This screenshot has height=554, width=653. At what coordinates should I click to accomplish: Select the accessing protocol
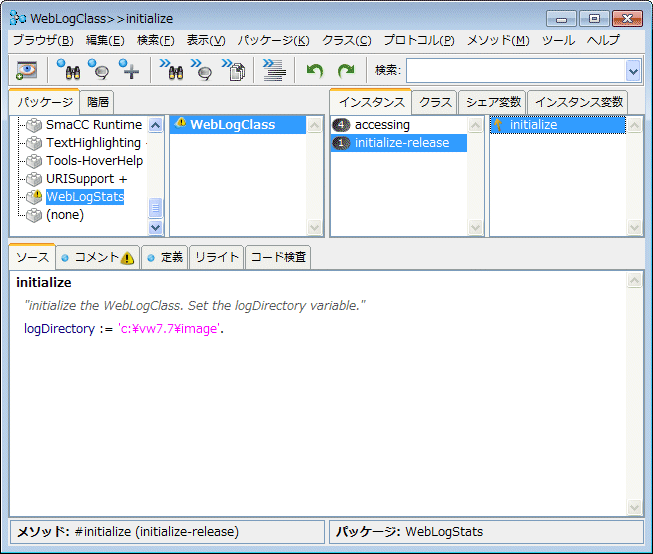point(382,125)
